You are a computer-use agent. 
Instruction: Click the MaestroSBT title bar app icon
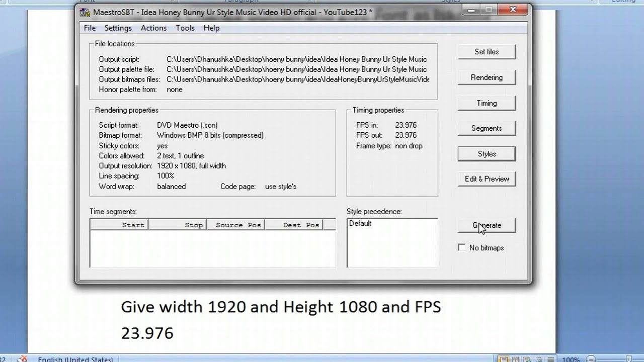click(85, 12)
